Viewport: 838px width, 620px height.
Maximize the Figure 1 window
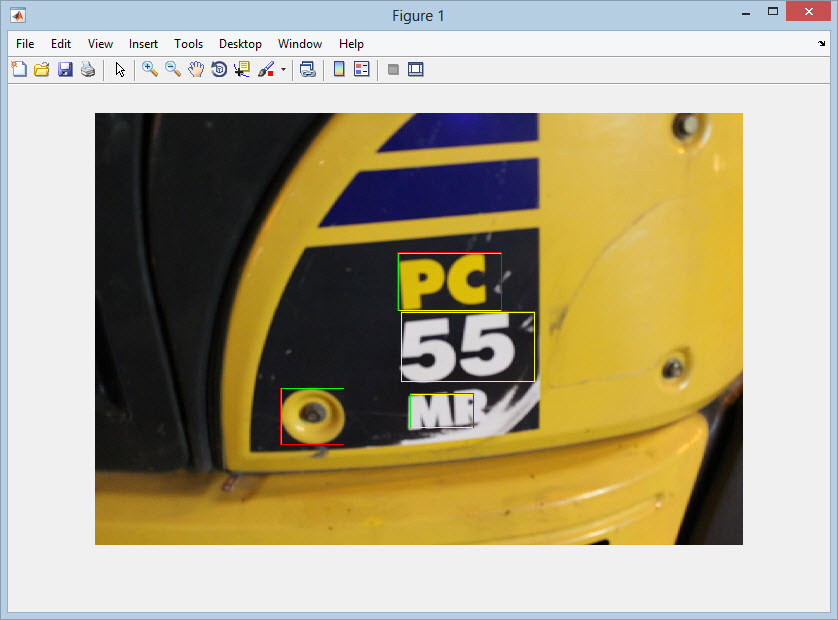tap(773, 12)
